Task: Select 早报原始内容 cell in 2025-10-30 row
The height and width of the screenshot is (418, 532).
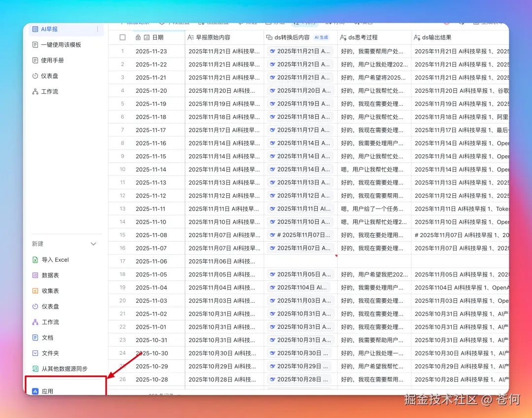Action: pos(224,353)
